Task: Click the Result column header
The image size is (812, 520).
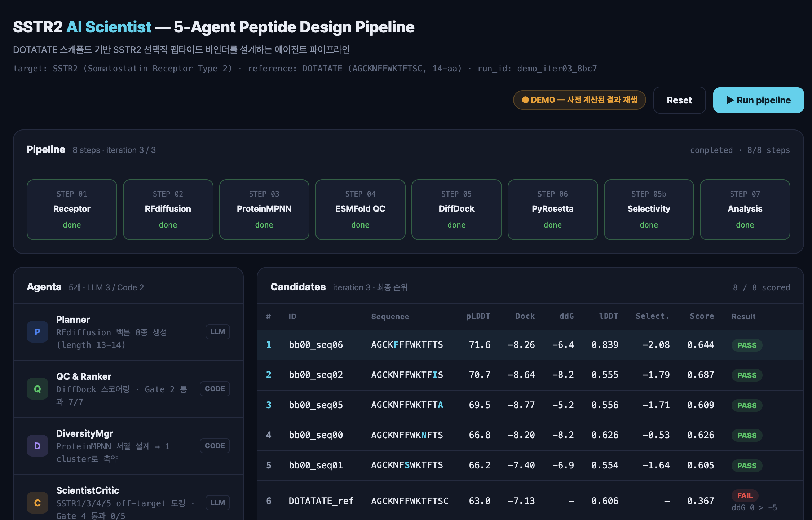Action: click(743, 316)
